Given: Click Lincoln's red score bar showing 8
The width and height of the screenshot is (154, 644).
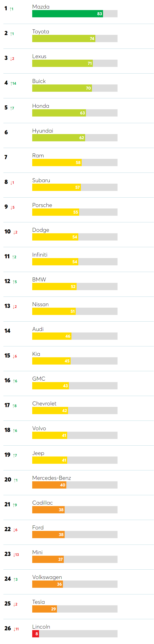Looking at the screenshot, I should click(x=35, y=634).
